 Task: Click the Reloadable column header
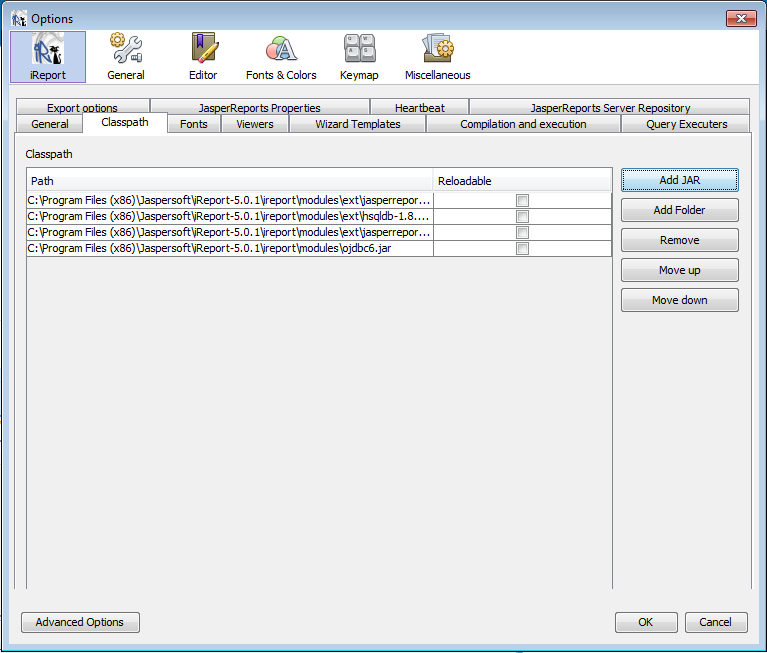point(522,181)
